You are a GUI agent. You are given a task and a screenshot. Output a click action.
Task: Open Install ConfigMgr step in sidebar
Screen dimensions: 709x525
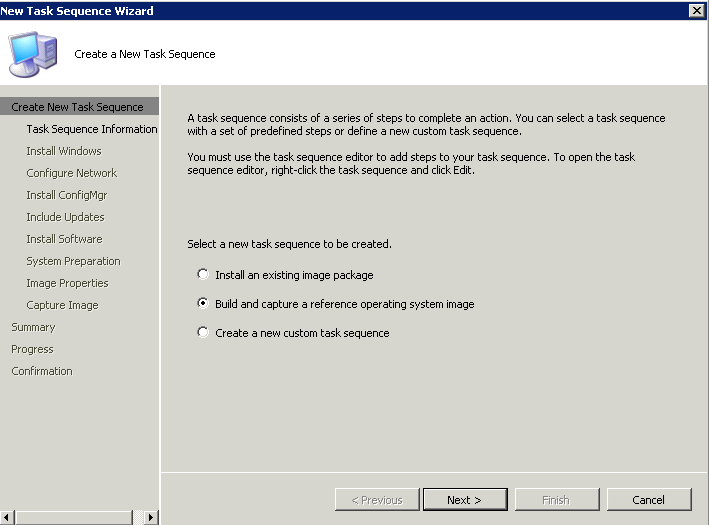(x=66, y=195)
